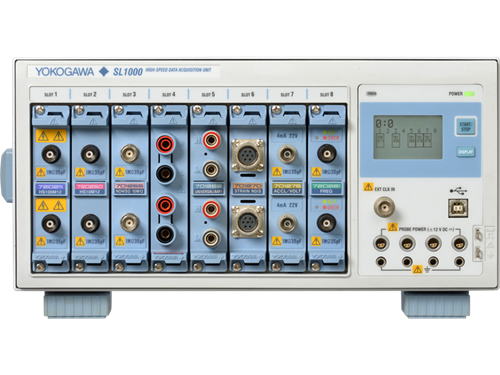Viewport: 500px width, 375px height.
Task: Click the LCD status screen showing 0:0
Action: (x=408, y=137)
